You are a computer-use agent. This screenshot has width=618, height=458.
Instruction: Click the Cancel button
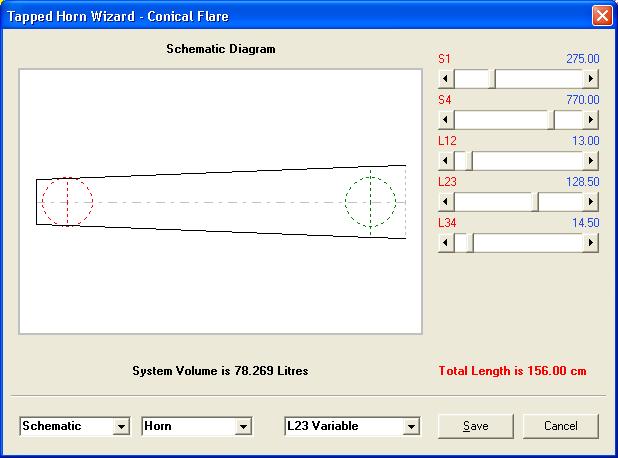[x=560, y=426]
